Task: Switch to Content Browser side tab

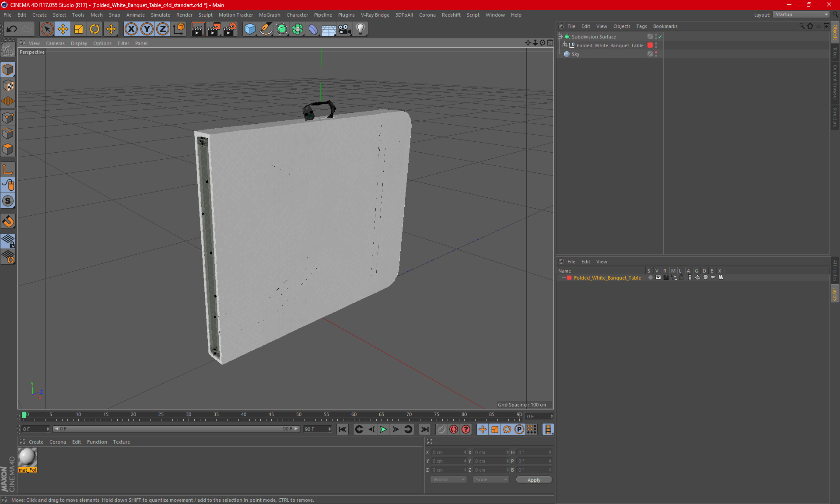Action: pos(835,82)
